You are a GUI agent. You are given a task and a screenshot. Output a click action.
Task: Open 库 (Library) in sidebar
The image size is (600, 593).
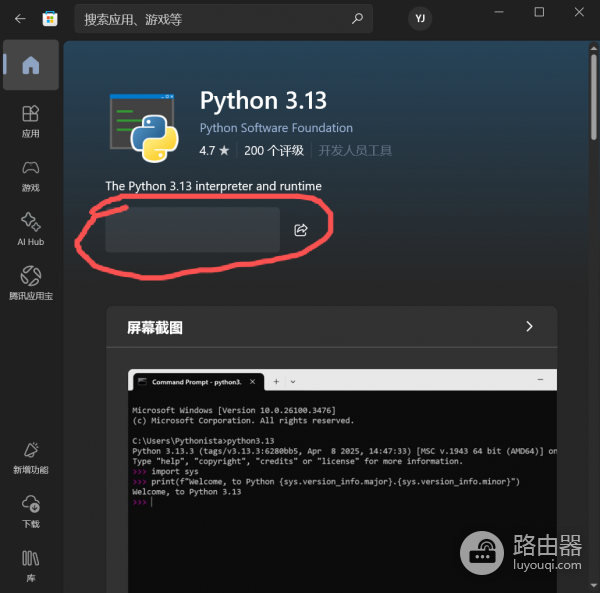tap(31, 565)
